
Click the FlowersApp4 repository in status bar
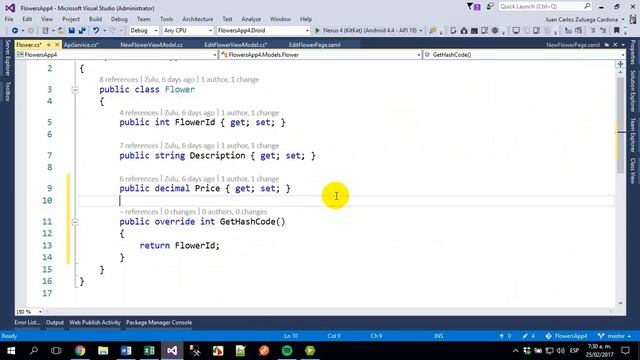point(566,336)
